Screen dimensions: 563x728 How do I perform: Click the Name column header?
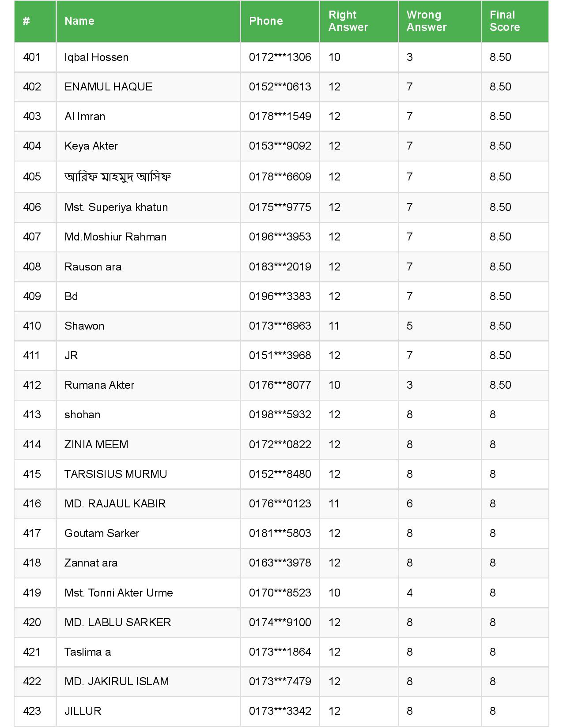(79, 21)
